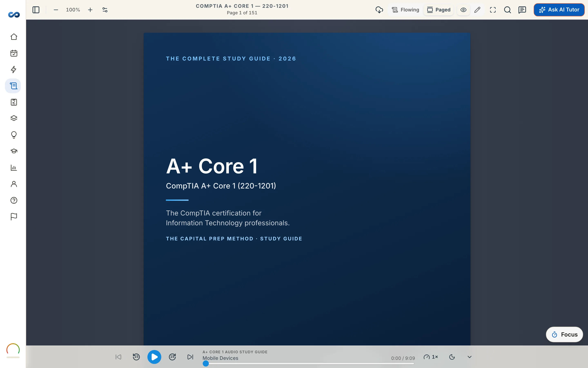This screenshot has height=368, width=588.
Task: Enter fullscreen with the expand icon
Action: coord(493,10)
